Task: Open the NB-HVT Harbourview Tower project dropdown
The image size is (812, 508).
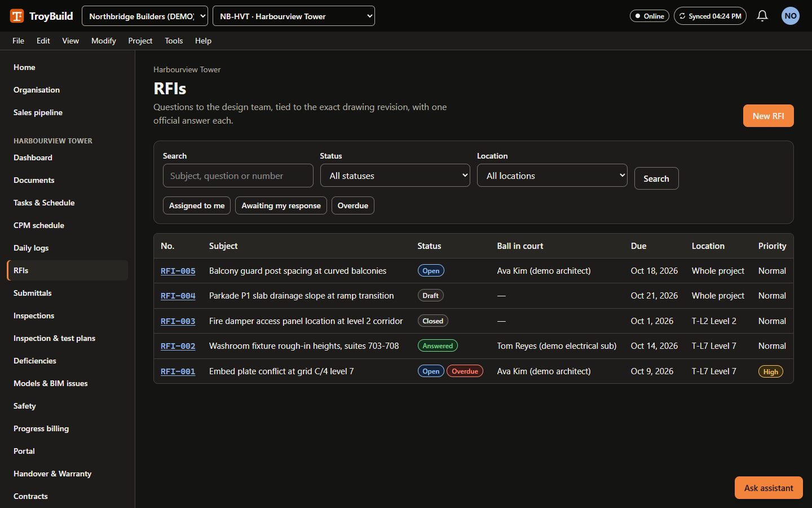Action: click(294, 16)
